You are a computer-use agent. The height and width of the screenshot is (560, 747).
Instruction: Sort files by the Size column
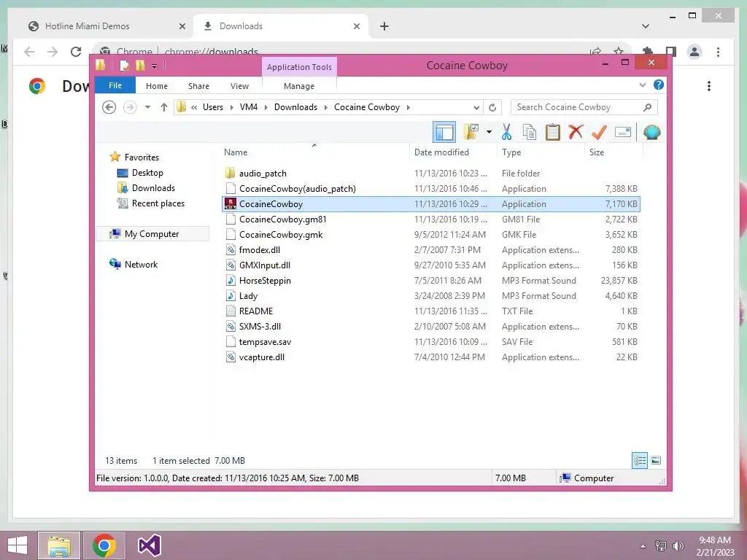tap(597, 152)
